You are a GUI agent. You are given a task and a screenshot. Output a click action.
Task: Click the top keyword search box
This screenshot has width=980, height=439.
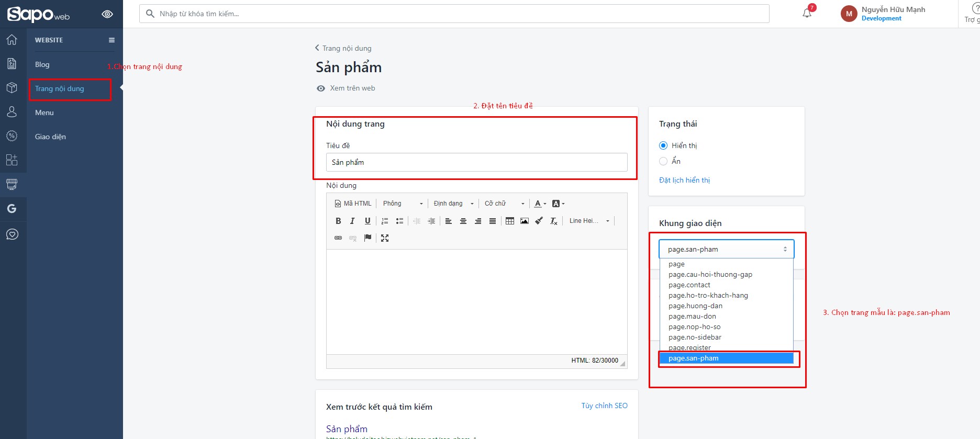454,14
